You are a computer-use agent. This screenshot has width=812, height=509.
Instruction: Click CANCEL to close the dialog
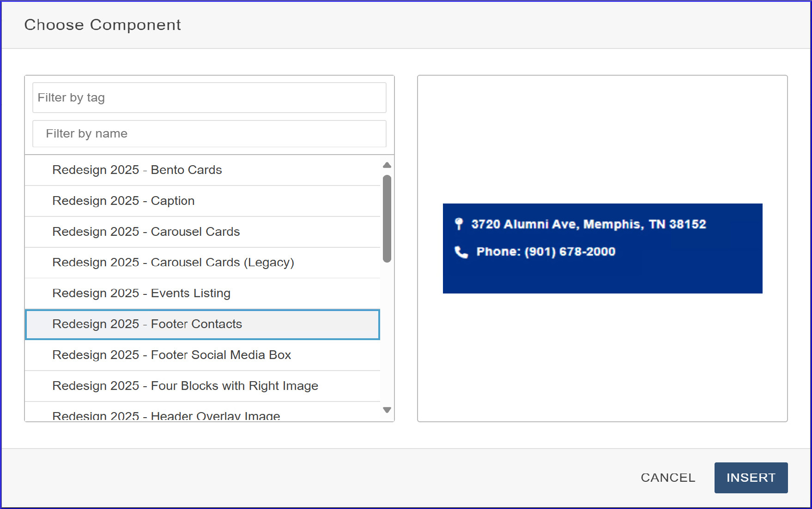click(667, 478)
